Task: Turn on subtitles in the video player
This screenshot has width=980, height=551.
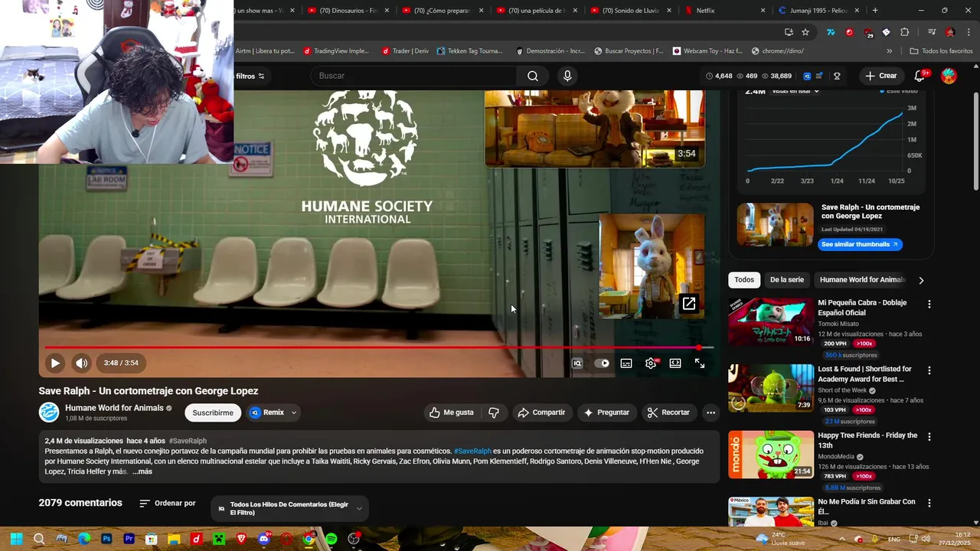Action: (x=626, y=364)
